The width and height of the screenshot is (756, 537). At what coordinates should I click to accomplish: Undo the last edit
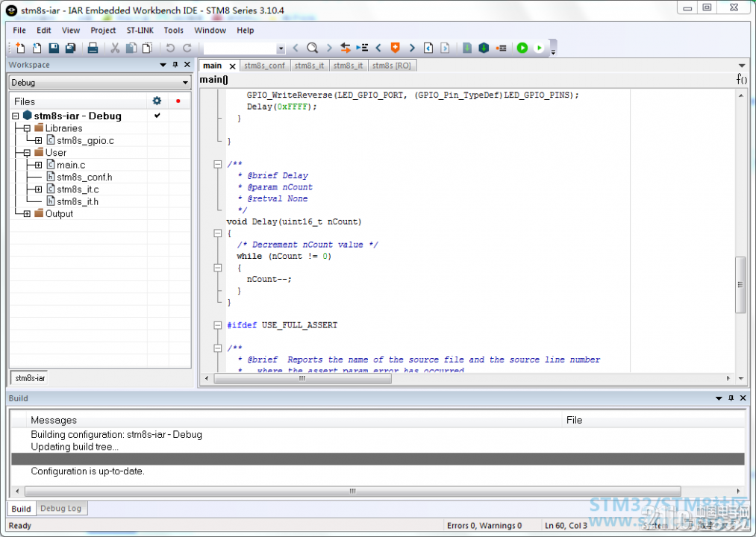pyautogui.click(x=170, y=48)
